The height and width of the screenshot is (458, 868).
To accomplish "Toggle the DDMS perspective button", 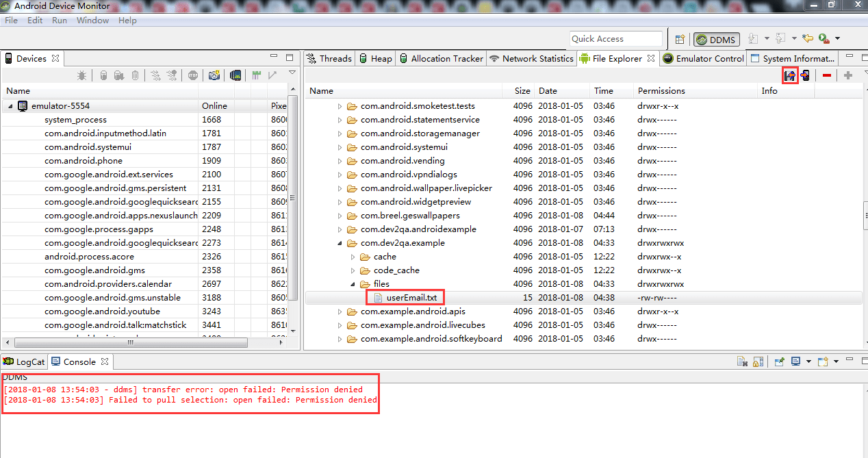I will click(716, 39).
